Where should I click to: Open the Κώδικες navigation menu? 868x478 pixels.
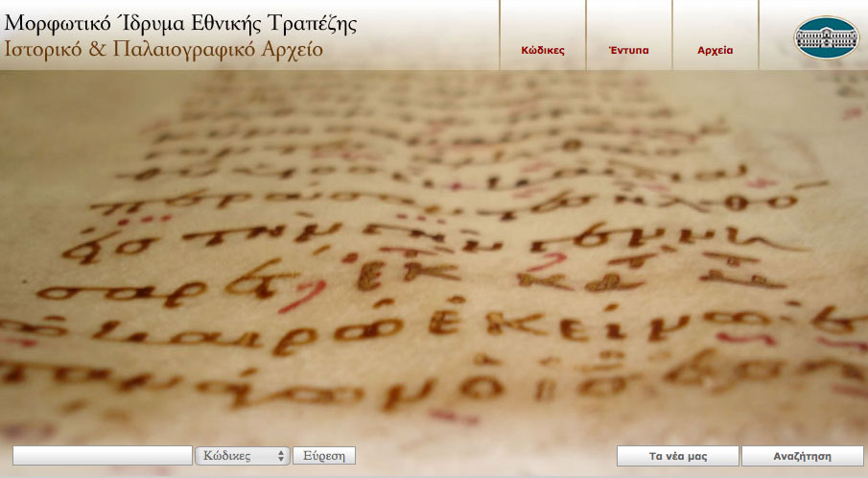(x=542, y=51)
